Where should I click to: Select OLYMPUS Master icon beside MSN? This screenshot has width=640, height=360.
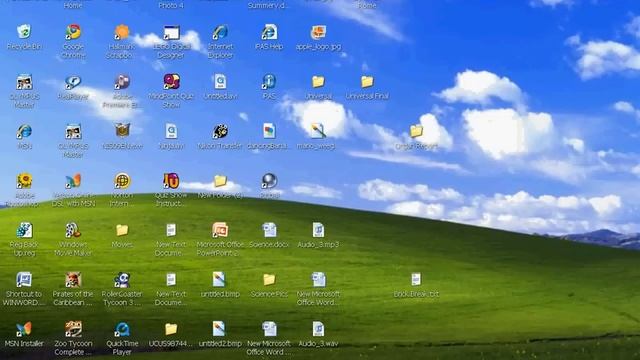click(x=73, y=131)
